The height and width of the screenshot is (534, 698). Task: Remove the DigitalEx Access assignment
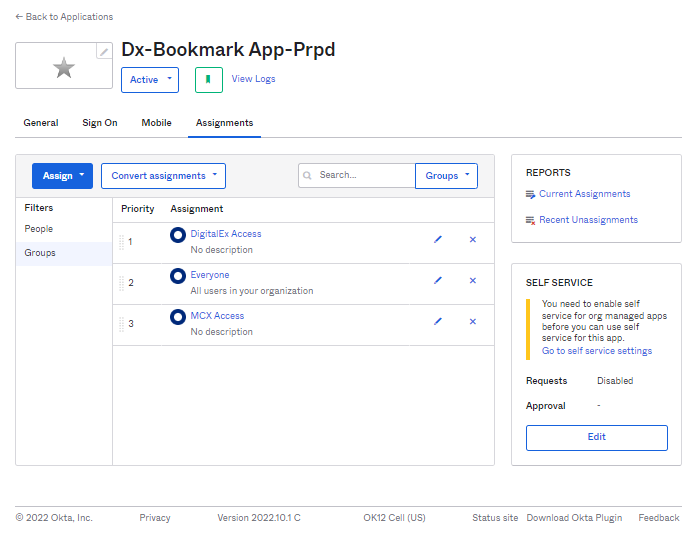pyautogui.click(x=473, y=240)
